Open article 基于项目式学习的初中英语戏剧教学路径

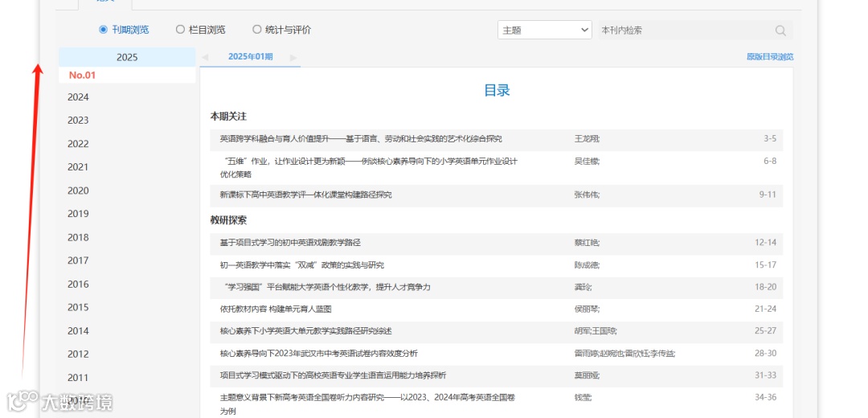[x=290, y=243]
